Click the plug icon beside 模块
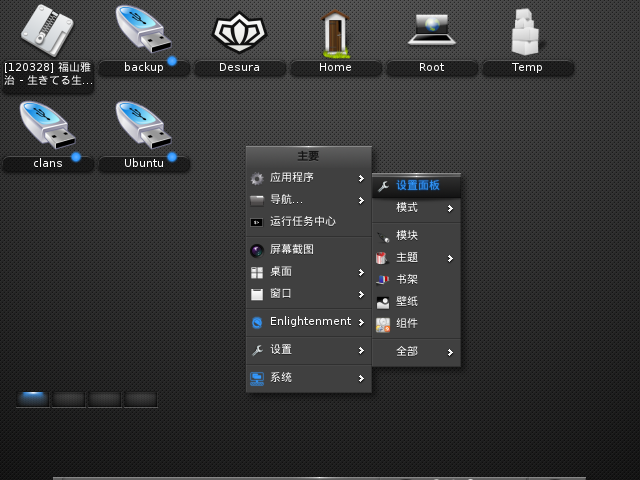Viewport: 640px width, 480px height. (x=383, y=236)
